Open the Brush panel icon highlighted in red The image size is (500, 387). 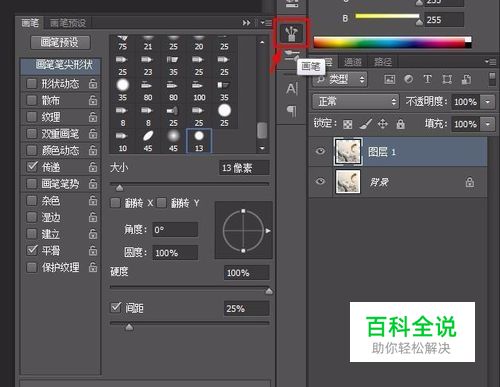(292, 33)
